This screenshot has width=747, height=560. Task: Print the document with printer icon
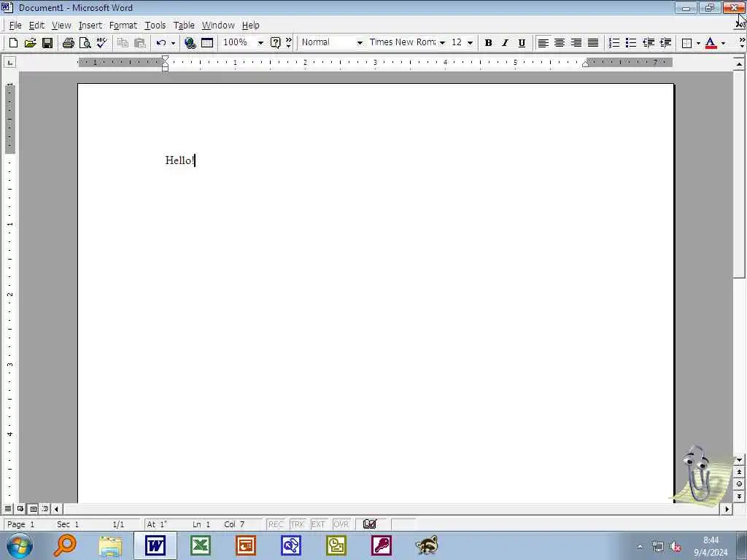click(x=68, y=43)
